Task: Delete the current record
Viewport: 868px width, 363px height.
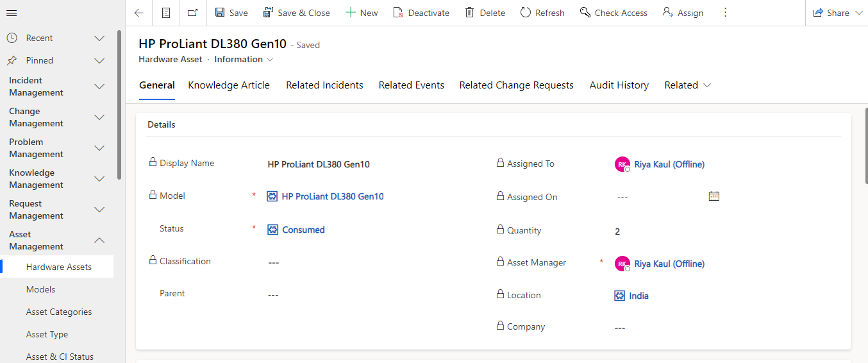Action: click(x=485, y=13)
